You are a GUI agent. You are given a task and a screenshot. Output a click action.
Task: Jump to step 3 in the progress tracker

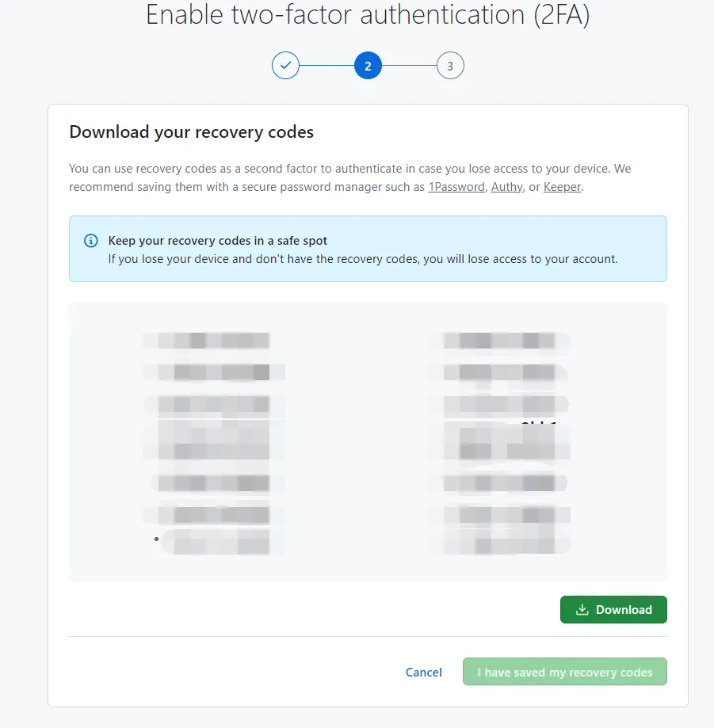click(450, 67)
